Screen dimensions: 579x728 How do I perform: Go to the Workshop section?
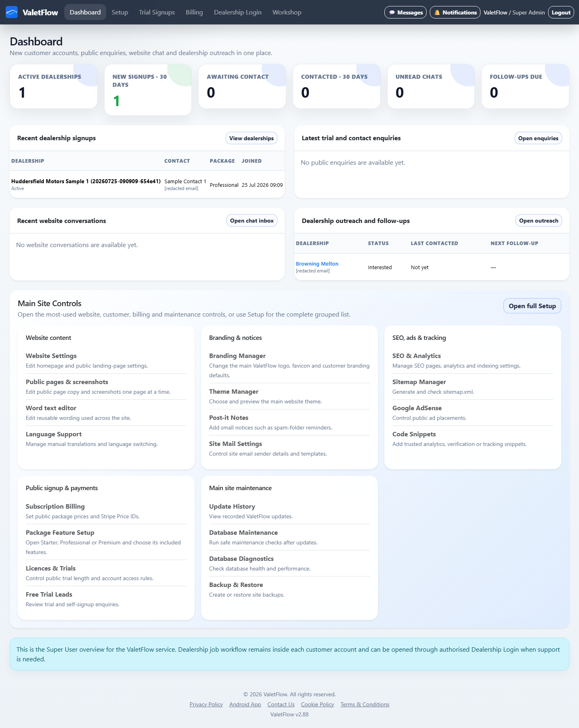point(287,12)
